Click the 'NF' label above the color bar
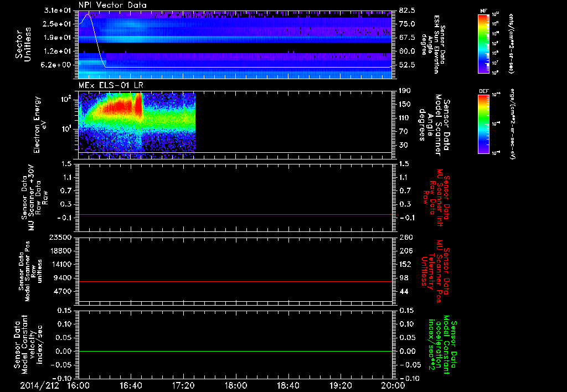This screenshot has height=392, width=567. (483, 11)
